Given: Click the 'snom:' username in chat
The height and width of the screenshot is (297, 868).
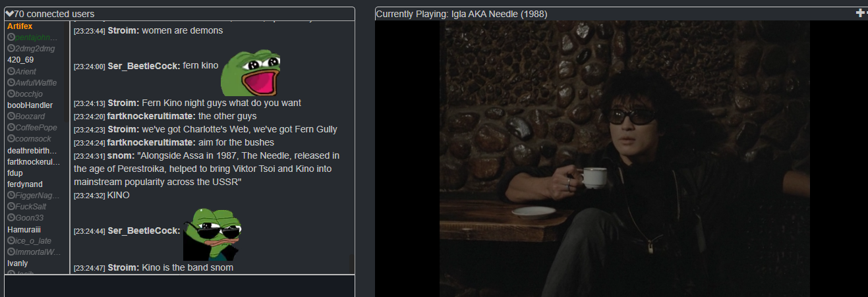Looking at the screenshot, I should coord(121,155).
